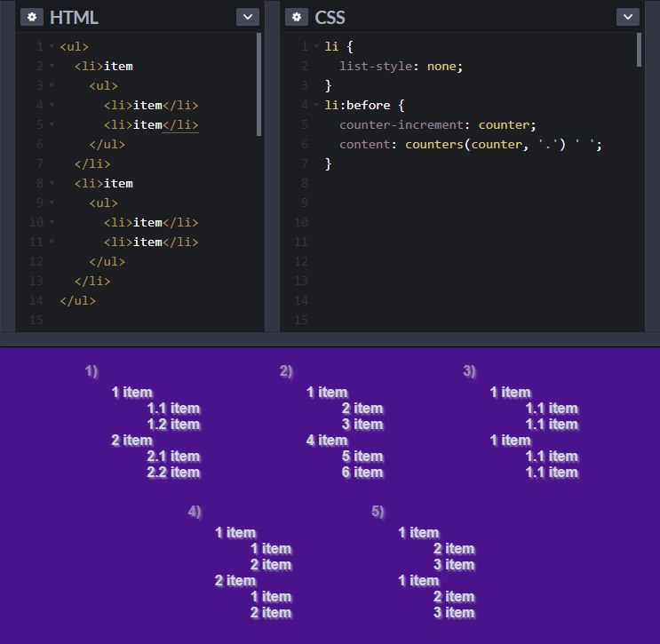This screenshot has width=660, height=644.
Task: Click answer label '2)' in preview
Action: pos(286,371)
